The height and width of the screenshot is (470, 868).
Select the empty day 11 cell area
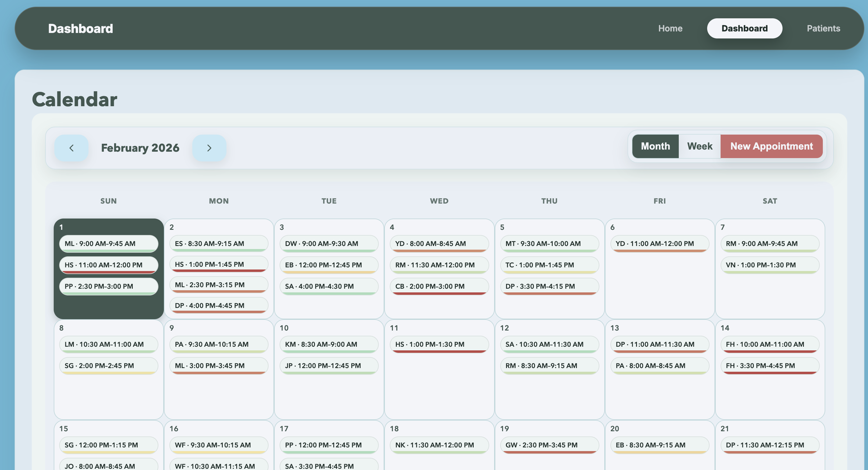tap(439, 388)
